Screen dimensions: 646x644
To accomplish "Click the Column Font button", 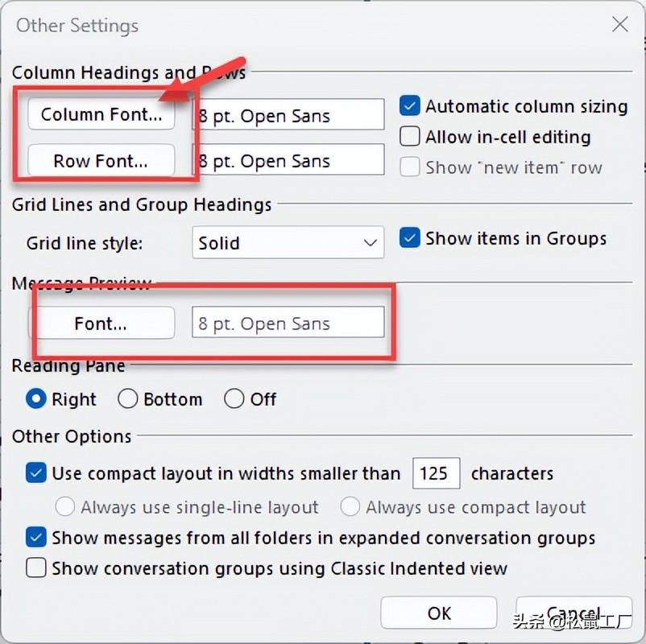I will 101,114.
